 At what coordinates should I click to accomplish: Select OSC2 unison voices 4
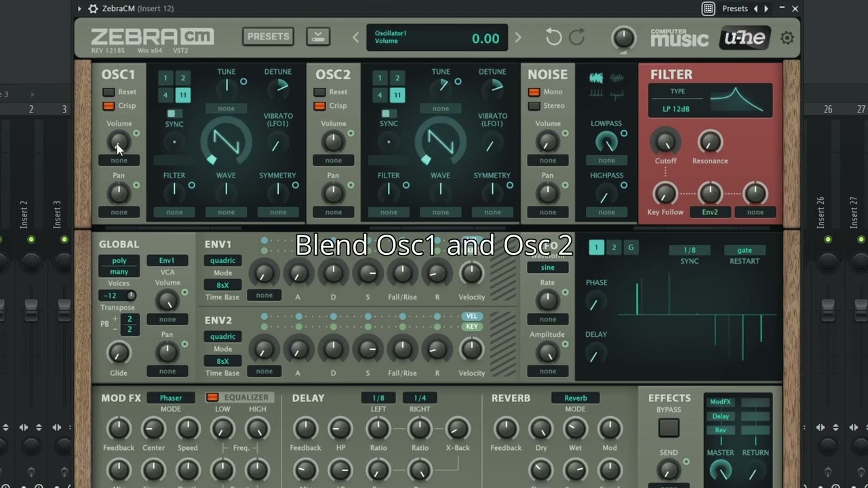tap(380, 95)
